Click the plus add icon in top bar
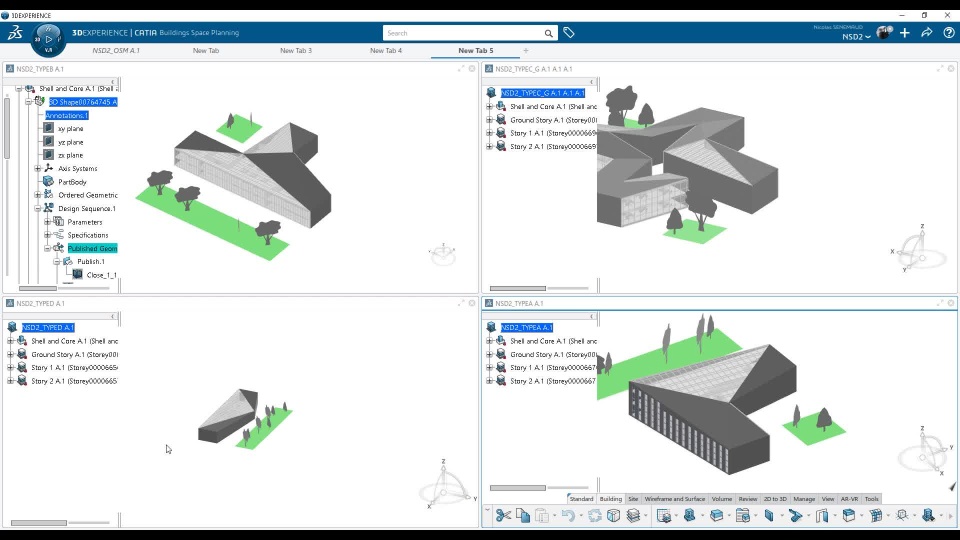This screenshot has width=960, height=540. 905,33
